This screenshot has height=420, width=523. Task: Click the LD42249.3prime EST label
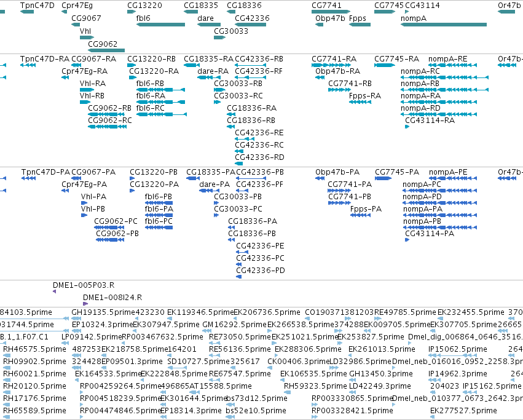(x=380, y=386)
